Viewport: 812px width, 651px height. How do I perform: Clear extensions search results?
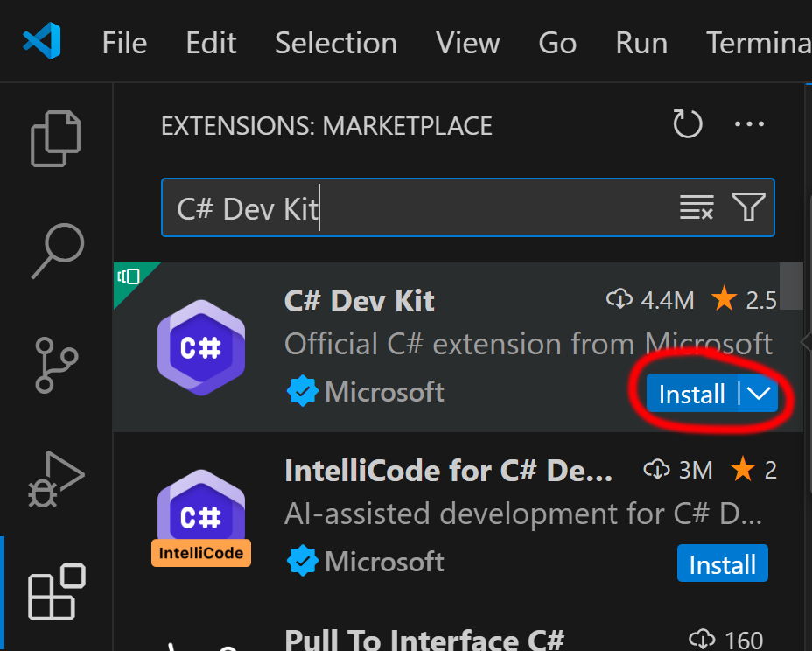696,207
